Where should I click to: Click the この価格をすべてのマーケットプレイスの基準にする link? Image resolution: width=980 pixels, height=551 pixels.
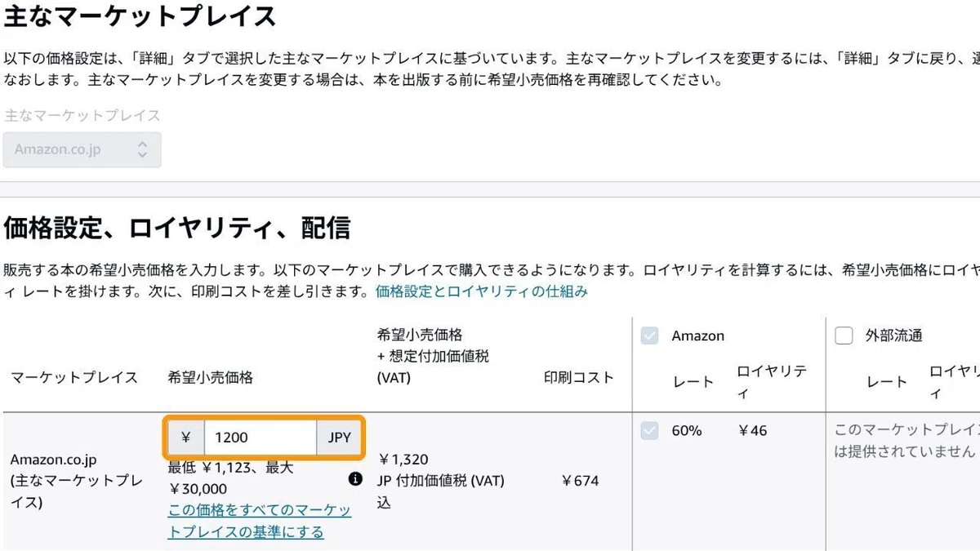click(x=260, y=521)
